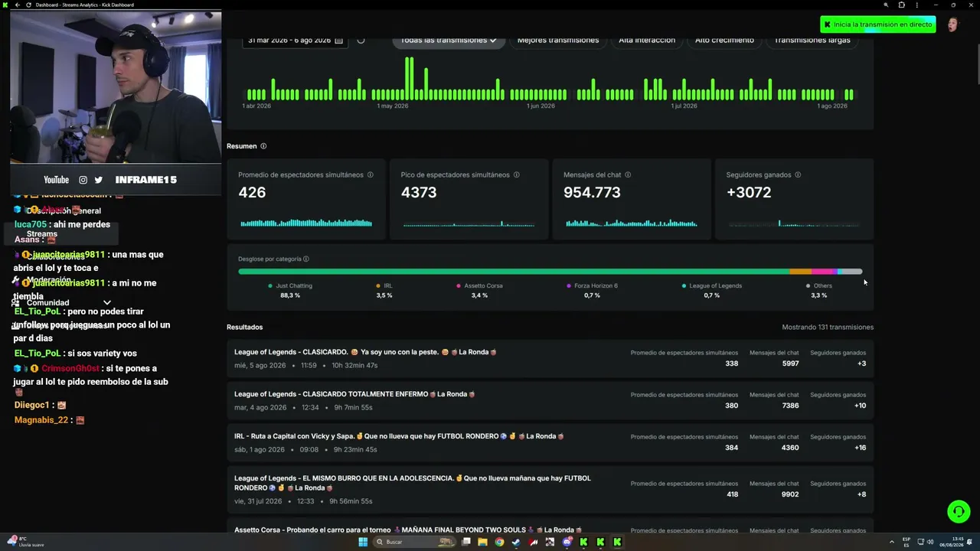Screen dimensions: 980x551
Task: Open Todas las transmisiones filter dropdown
Action: tap(449, 41)
